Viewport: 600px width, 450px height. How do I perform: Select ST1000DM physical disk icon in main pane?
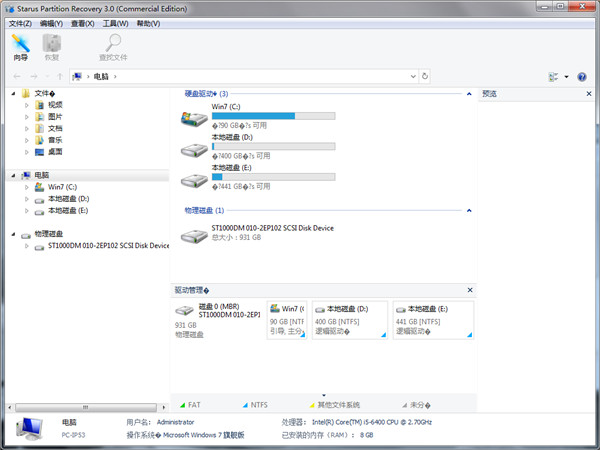194,236
